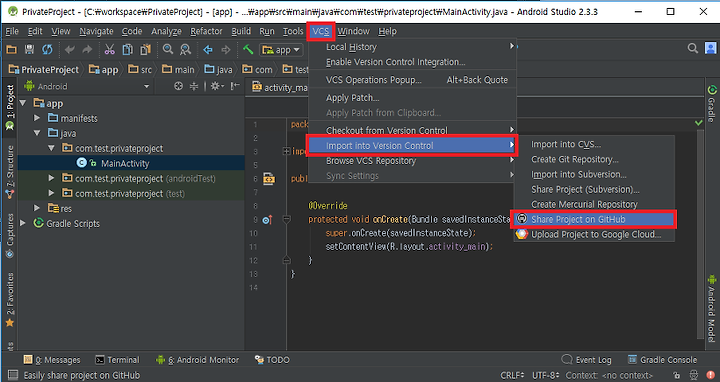Click Hide Project panel icon
Screen dimensions: 720x382
tap(235, 86)
